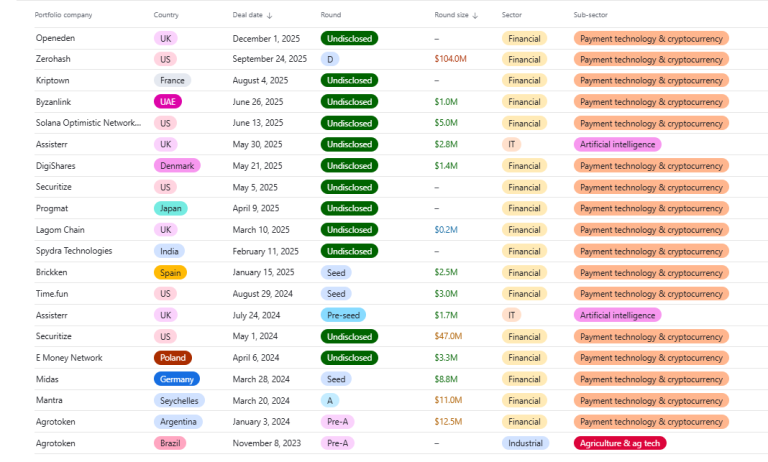Select the Sub-sector column header
Image resolution: width=768 pixels, height=462 pixels.
tap(590, 15)
